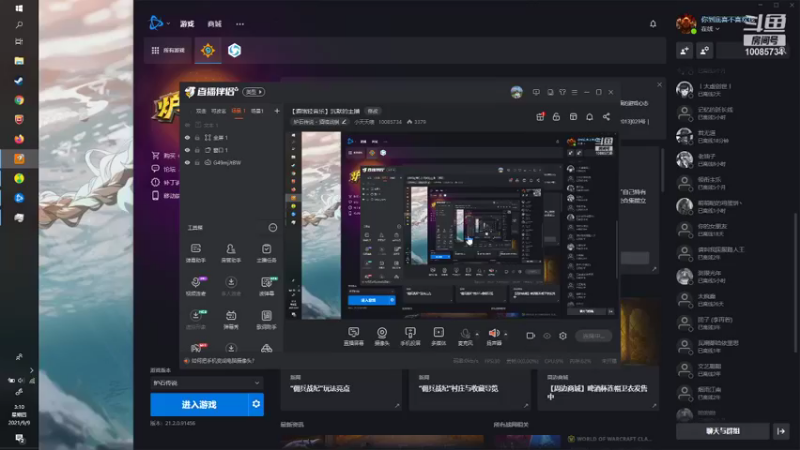Add a new scene with the plus icon
800x450 pixels.
277,111
